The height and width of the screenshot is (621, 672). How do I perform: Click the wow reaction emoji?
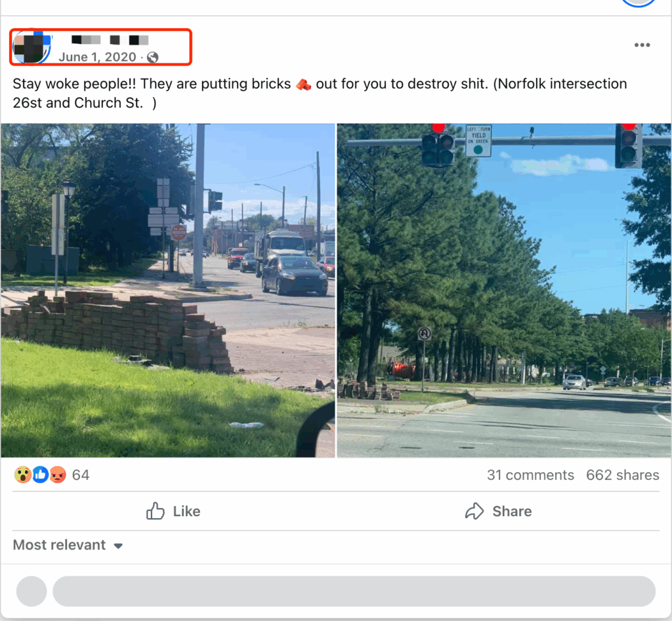click(23, 475)
